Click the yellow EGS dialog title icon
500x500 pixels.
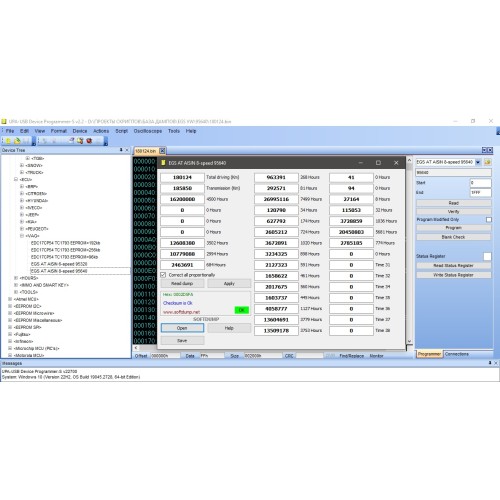(163, 163)
